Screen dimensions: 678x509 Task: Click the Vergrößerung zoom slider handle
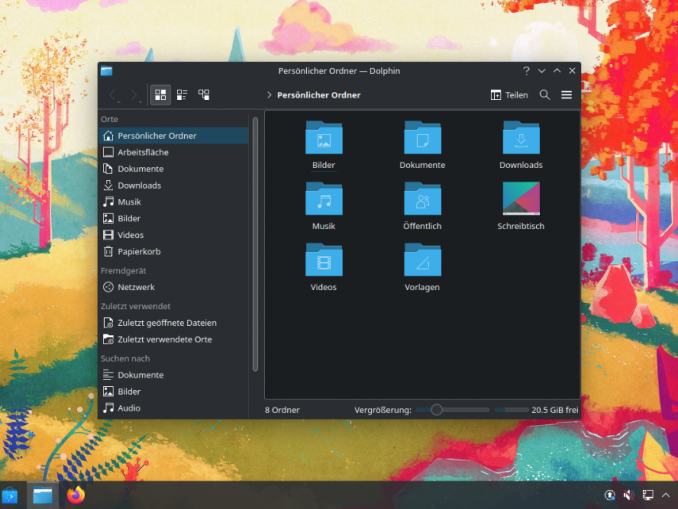click(x=436, y=410)
